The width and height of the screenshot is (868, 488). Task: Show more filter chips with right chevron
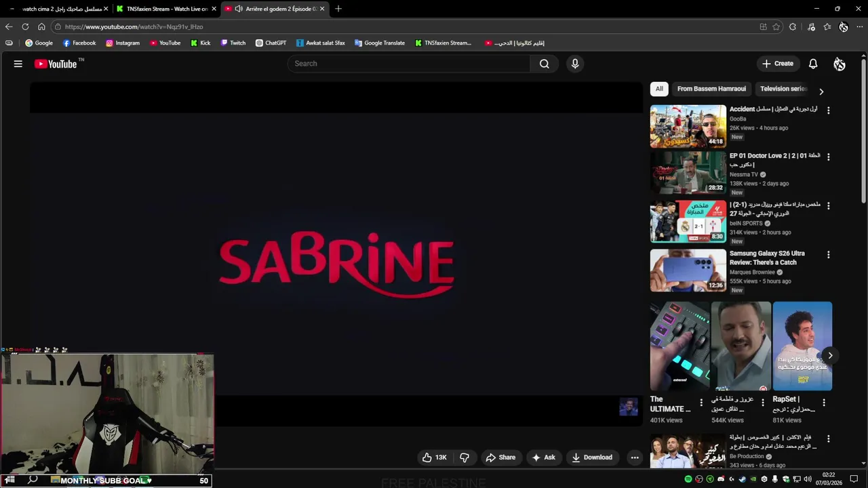coord(821,91)
